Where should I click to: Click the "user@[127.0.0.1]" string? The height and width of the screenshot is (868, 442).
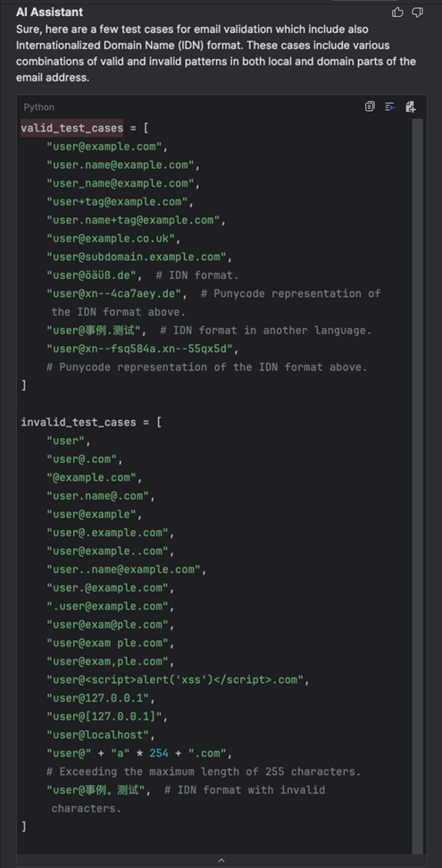pyautogui.click(x=104, y=716)
